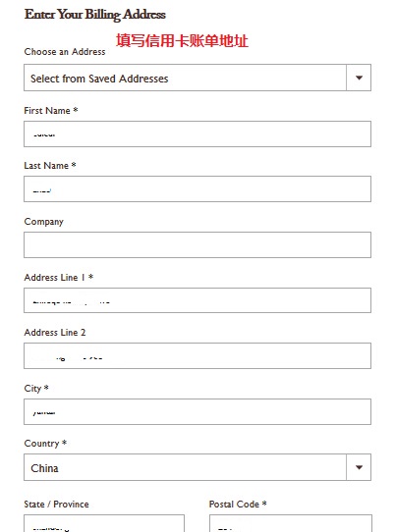Click the Address Line 1 input box
This screenshot has width=395, height=532.
pos(197,300)
